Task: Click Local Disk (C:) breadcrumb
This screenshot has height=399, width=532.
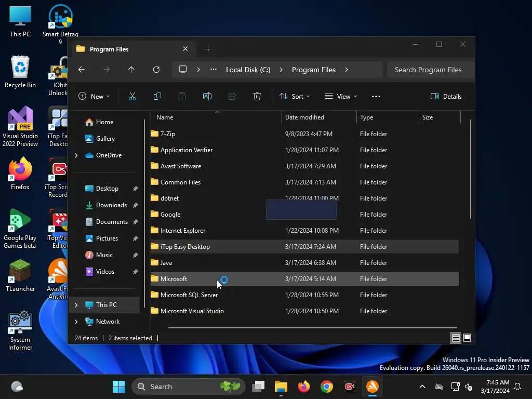Action: tap(248, 70)
